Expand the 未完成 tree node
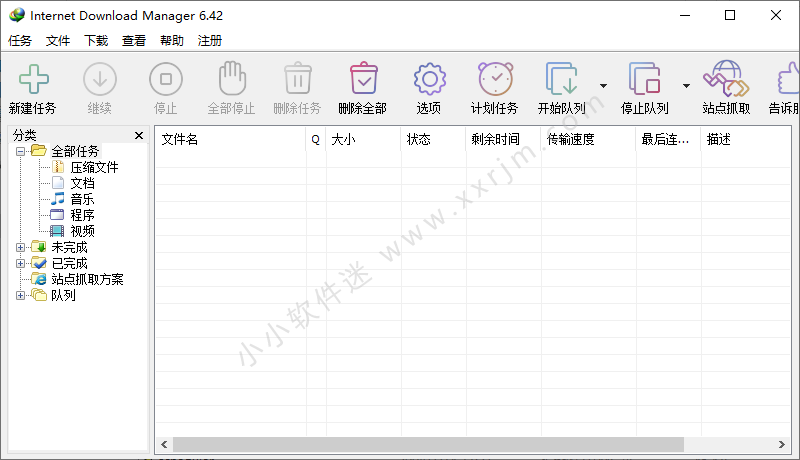The width and height of the screenshot is (800, 460). pyautogui.click(x=20, y=247)
